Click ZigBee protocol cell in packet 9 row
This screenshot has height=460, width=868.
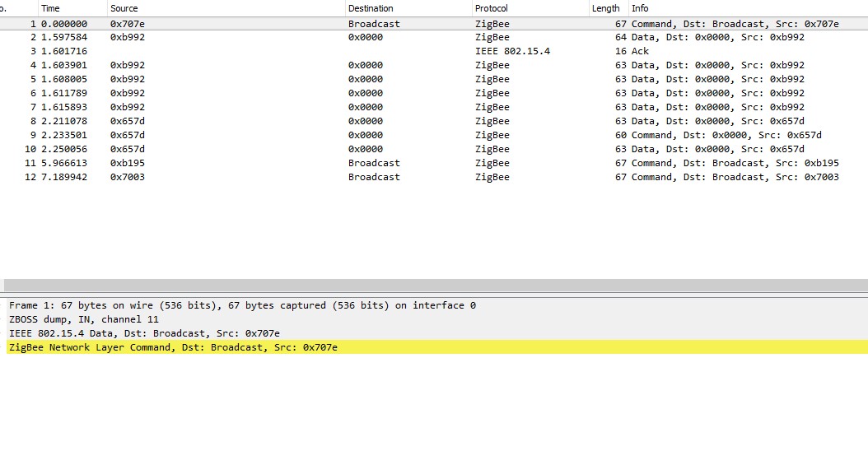(x=492, y=135)
